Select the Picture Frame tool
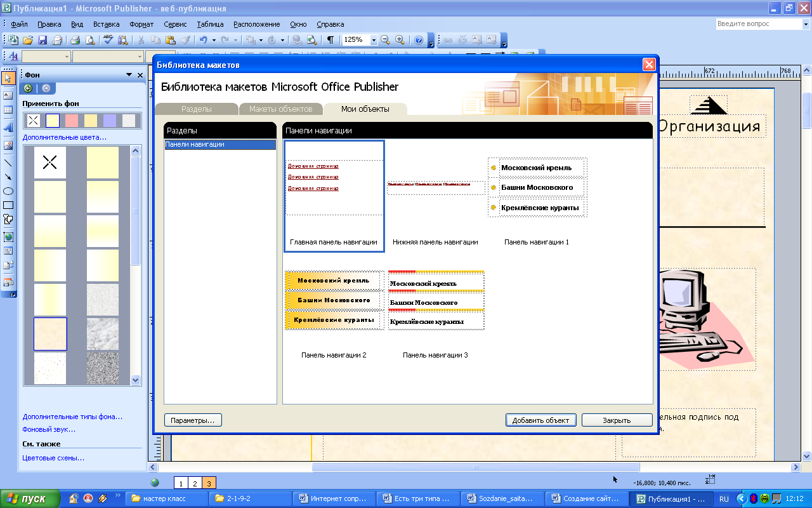Image resolution: width=812 pixels, height=508 pixels. click(8, 145)
